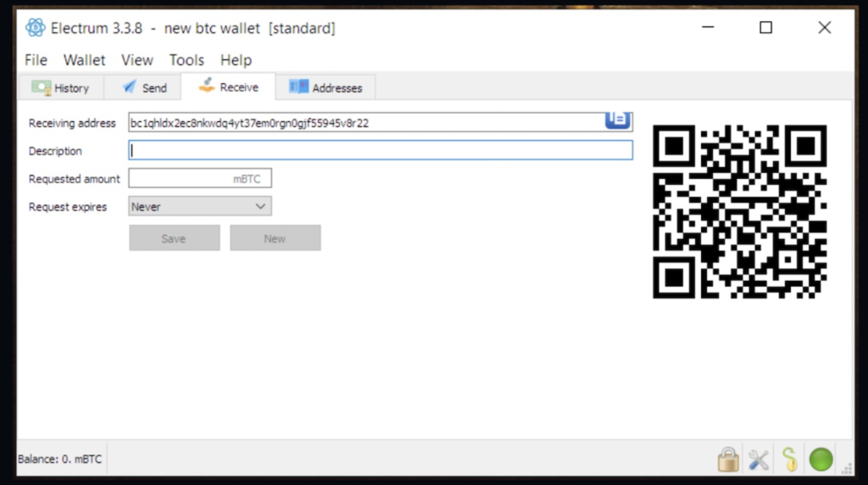The height and width of the screenshot is (485, 868).
Task: Click the Requested amount mBTC field
Action: 200,178
